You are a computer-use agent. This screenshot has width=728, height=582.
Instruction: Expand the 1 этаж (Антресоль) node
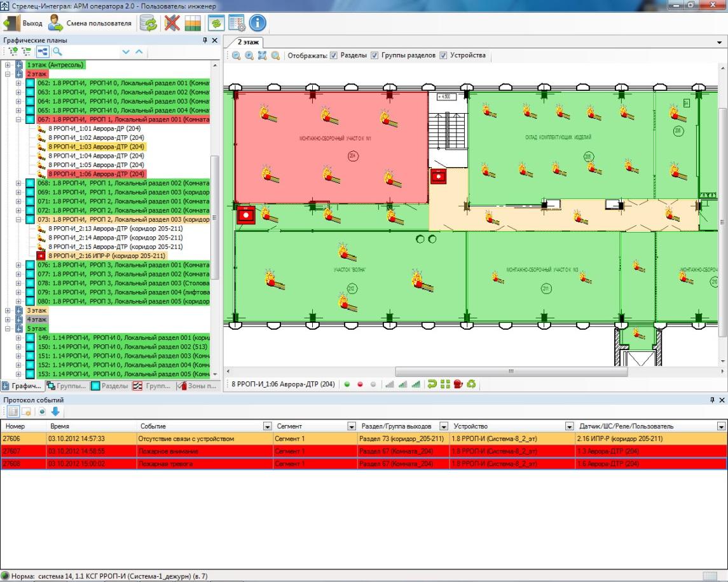[8, 65]
